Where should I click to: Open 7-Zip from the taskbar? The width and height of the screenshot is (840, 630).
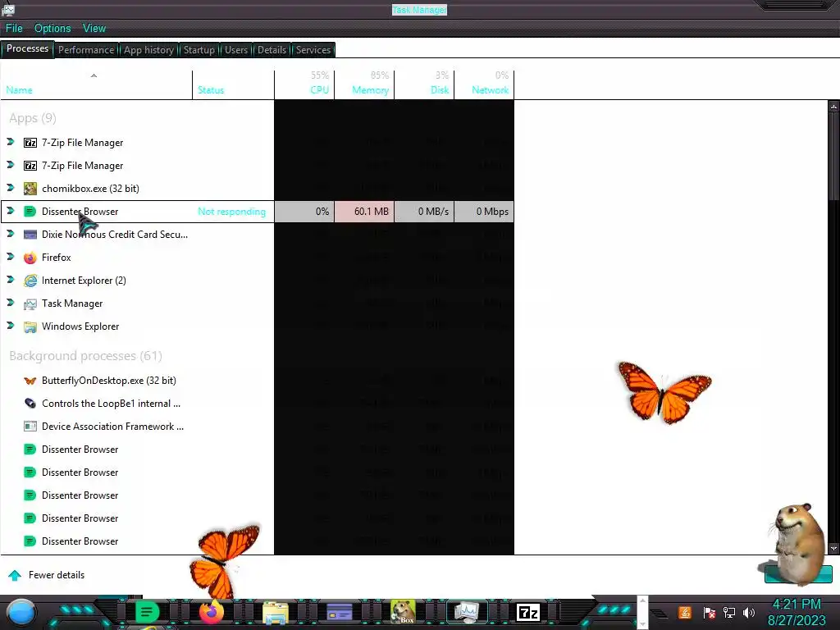(x=528, y=612)
